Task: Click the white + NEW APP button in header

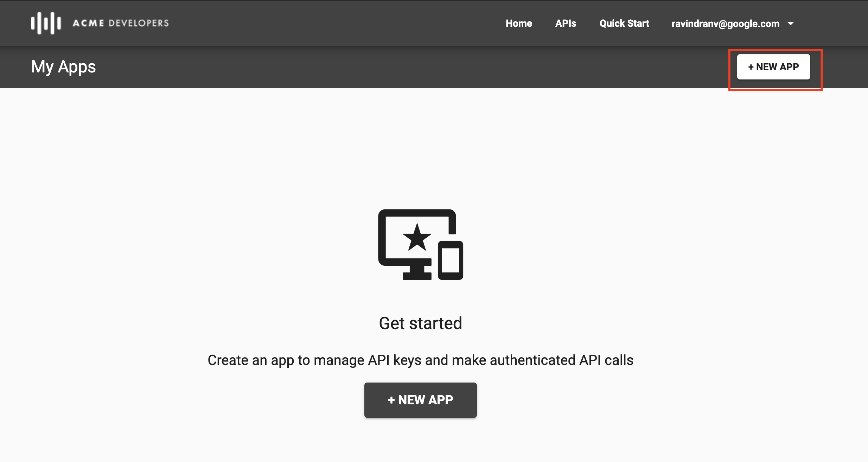Action: [773, 67]
